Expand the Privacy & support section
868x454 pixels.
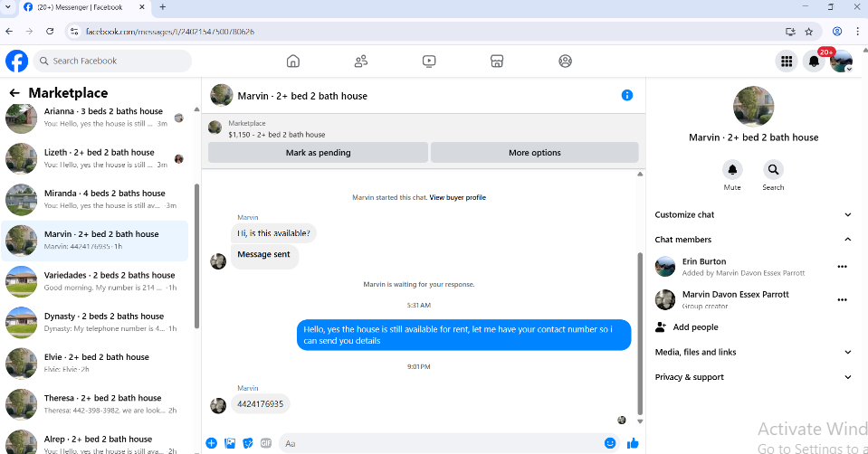[753, 377]
